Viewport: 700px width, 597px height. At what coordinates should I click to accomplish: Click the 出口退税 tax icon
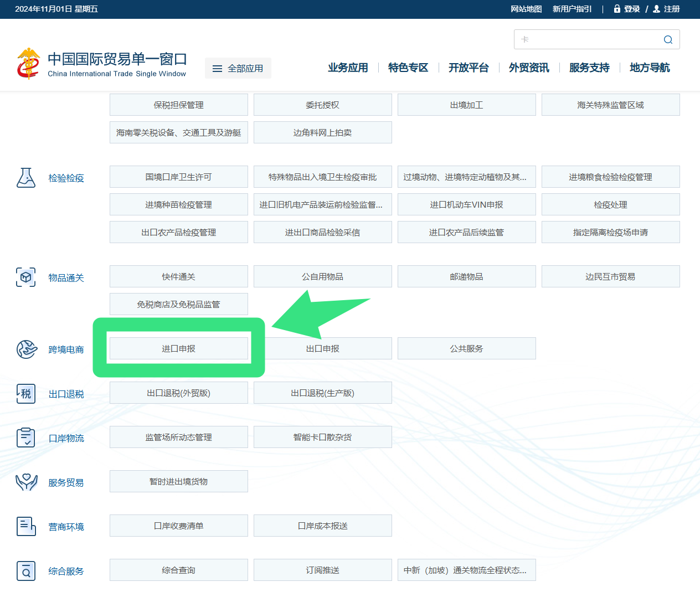pyautogui.click(x=26, y=393)
